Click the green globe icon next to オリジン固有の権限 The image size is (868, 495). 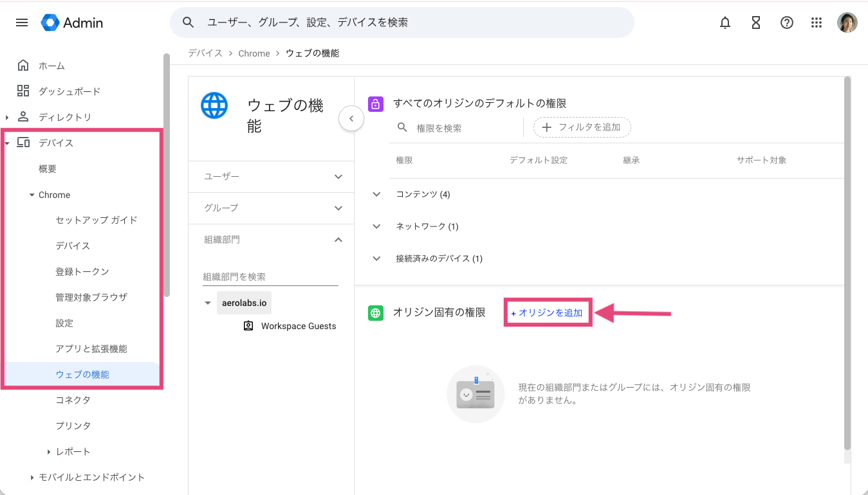(x=376, y=312)
